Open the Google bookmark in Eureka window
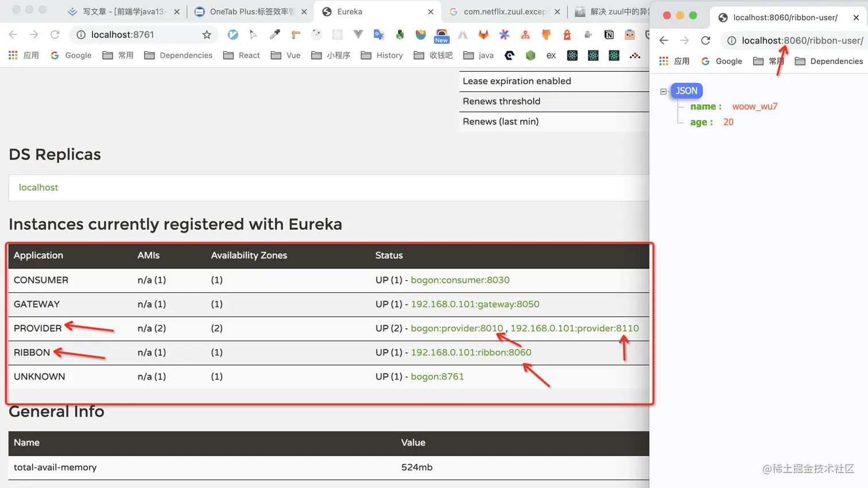This screenshot has height=488, width=868. point(71,55)
